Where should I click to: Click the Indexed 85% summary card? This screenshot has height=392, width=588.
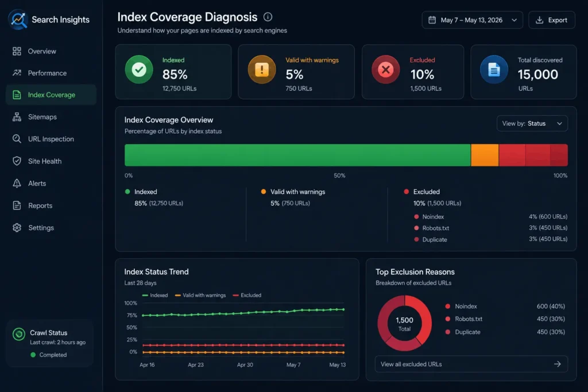pos(173,72)
